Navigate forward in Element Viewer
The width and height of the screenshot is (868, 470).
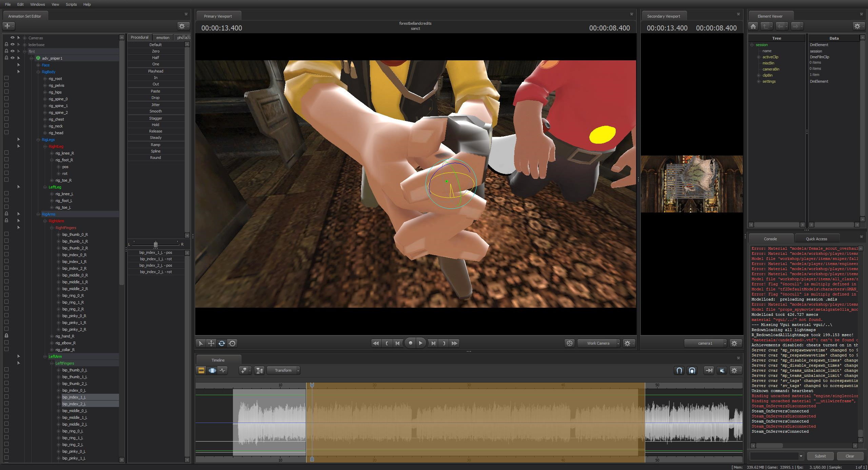pyautogui.click(x=797, y=26)
